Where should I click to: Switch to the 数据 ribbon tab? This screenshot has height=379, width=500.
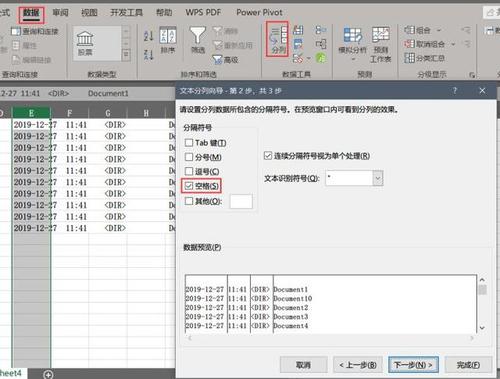click(x=31, y=13)
